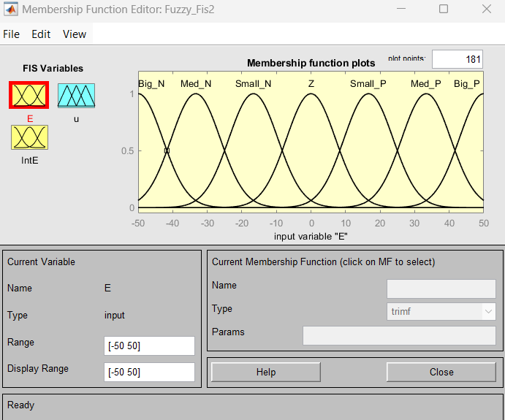Select the Med_P membership function label
This screenshot has width=505, height=420.
click(426, 84)
